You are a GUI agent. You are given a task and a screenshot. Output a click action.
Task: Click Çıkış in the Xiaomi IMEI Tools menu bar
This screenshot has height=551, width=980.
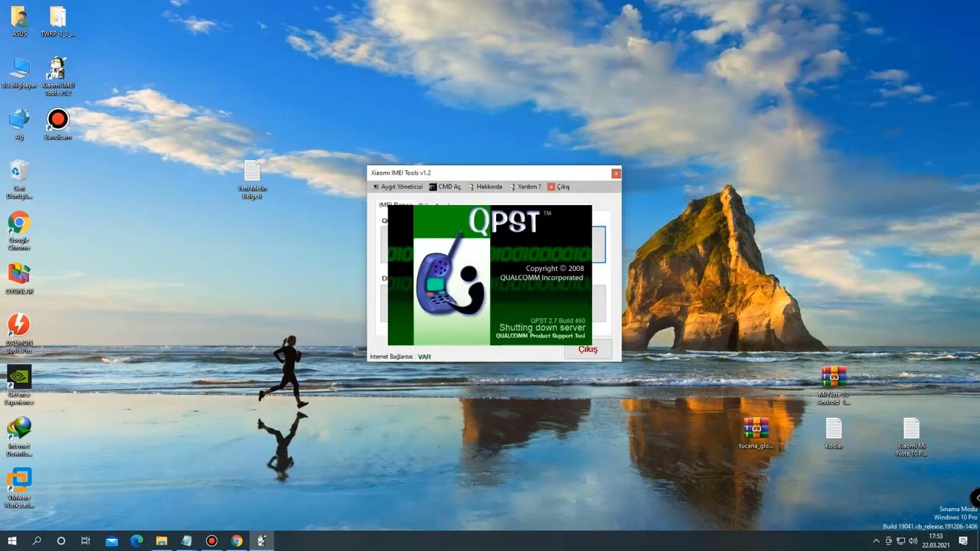coord(559,187)
